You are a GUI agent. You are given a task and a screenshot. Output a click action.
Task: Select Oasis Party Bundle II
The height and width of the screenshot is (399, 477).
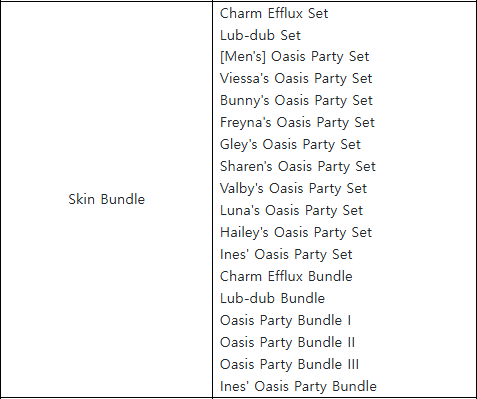click(287, 343)
